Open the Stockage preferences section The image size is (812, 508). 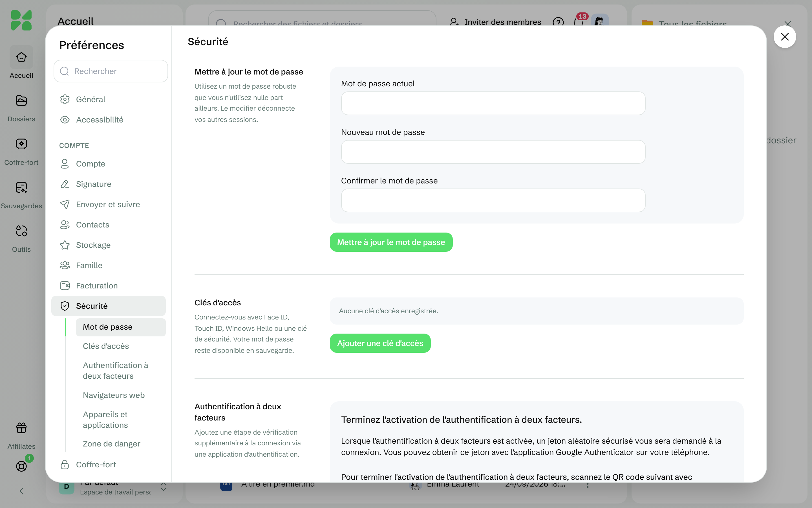(x=108, y=245)
